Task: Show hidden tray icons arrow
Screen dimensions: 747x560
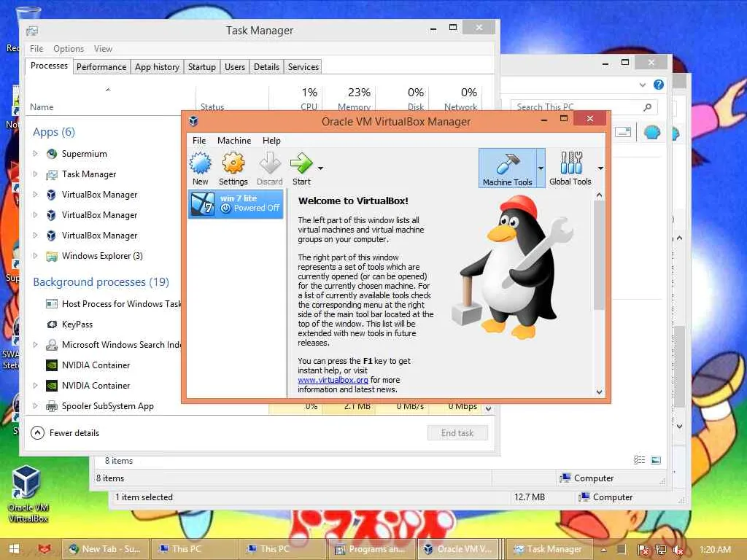Action: point(603,550)
